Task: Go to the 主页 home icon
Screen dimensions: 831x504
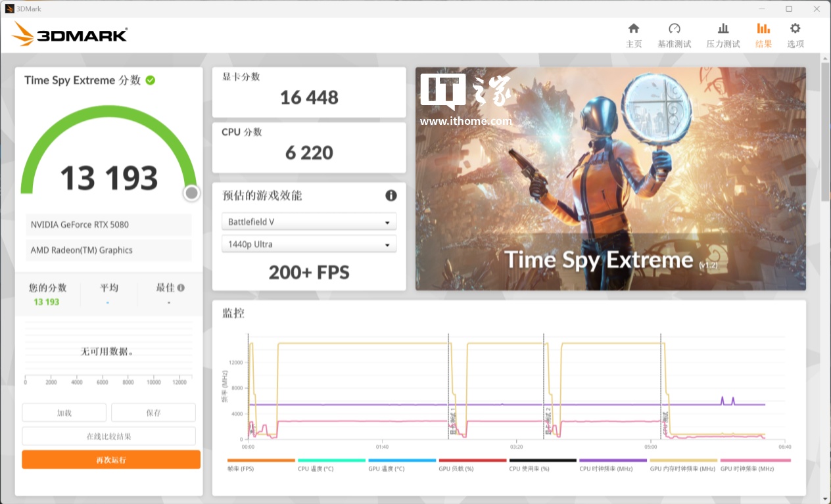Action: (633, 28)
